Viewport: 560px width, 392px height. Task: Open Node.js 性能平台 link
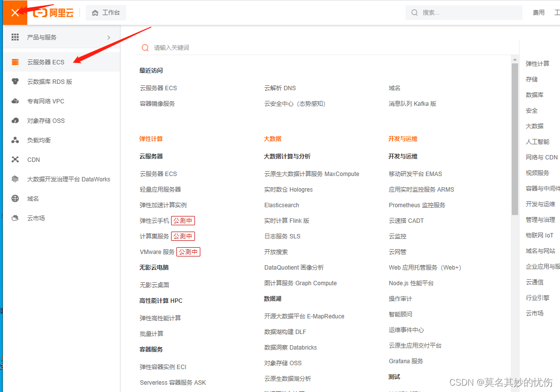pyautogui.click(x=411, y=283)
